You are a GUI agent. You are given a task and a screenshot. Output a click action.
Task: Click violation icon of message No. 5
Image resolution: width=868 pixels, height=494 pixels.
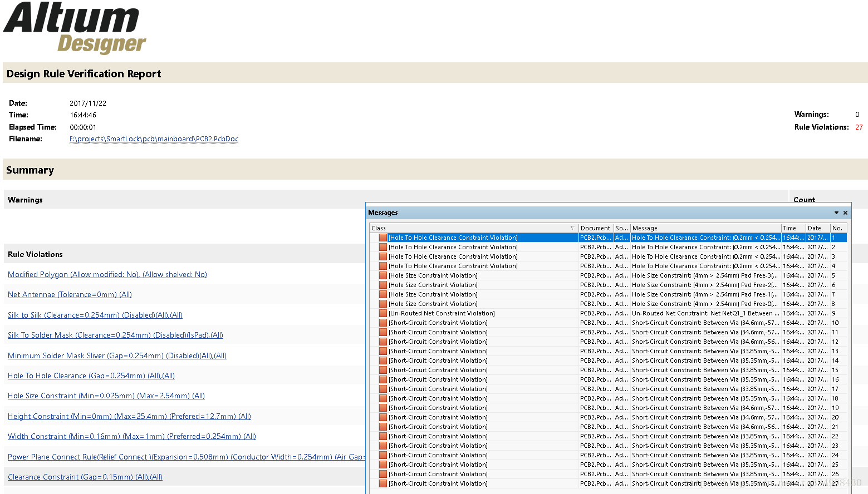click(x=383, y=275)
